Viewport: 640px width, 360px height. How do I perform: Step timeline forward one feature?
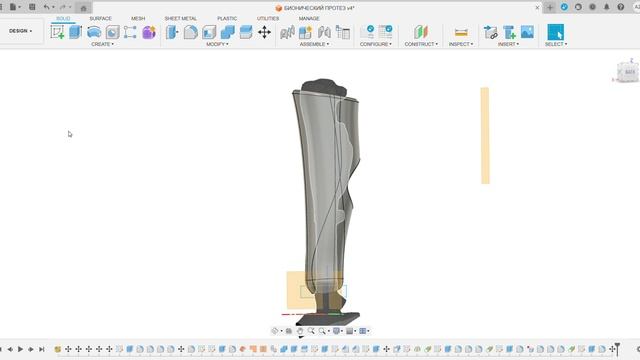pyautogui.click(x=31, y=349)
